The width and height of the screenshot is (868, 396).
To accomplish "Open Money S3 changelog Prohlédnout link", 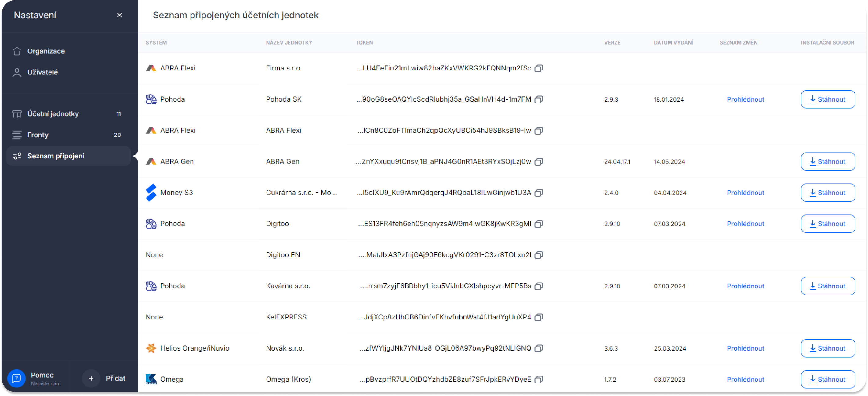I will click(745, 193).
